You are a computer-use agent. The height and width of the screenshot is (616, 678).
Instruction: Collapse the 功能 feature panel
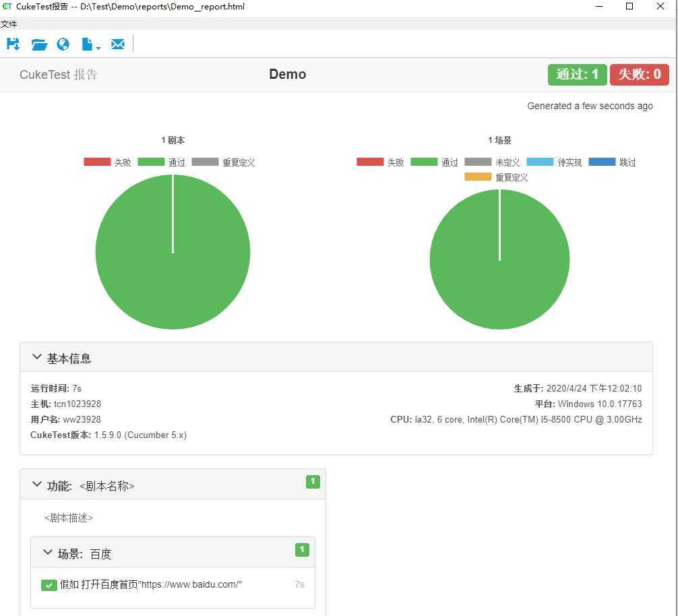(x=37, y=485)
